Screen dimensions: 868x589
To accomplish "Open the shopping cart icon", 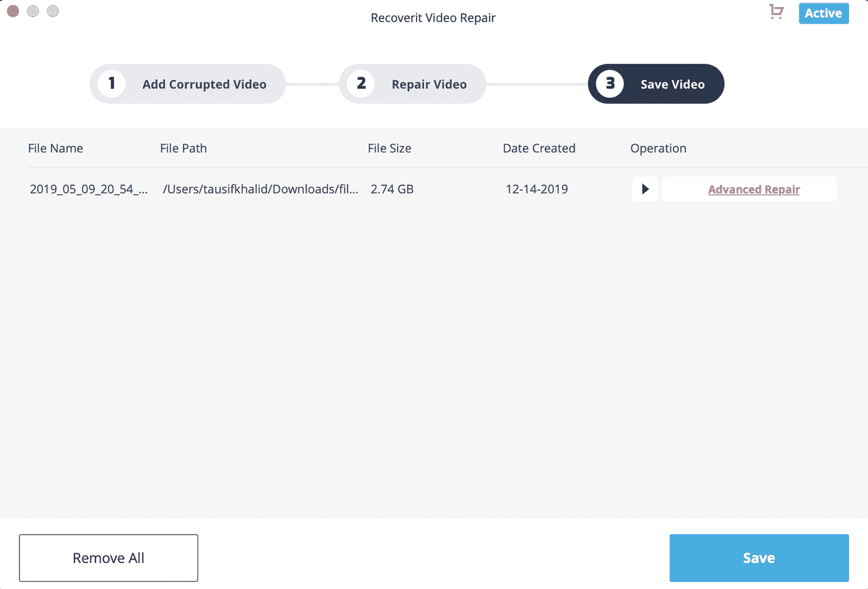I will click(x=776, y=12).
